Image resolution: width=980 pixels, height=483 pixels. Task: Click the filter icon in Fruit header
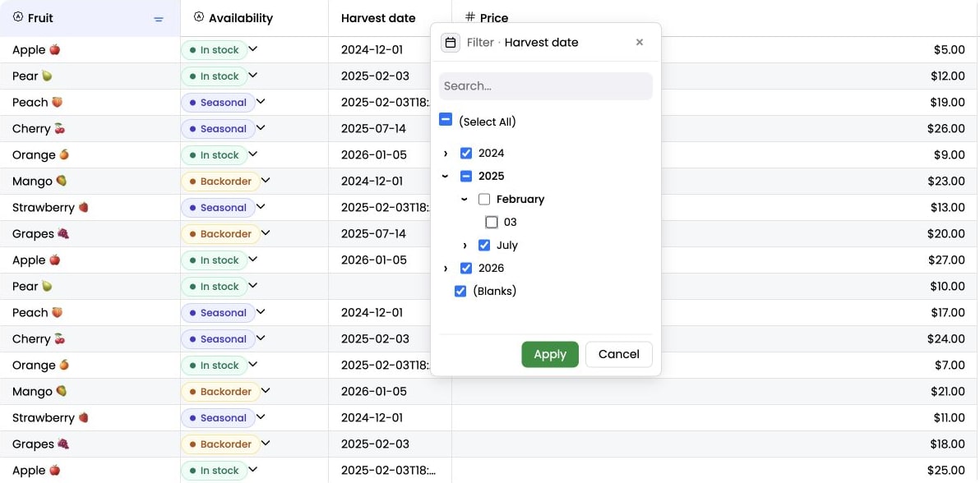pos(159,20)
